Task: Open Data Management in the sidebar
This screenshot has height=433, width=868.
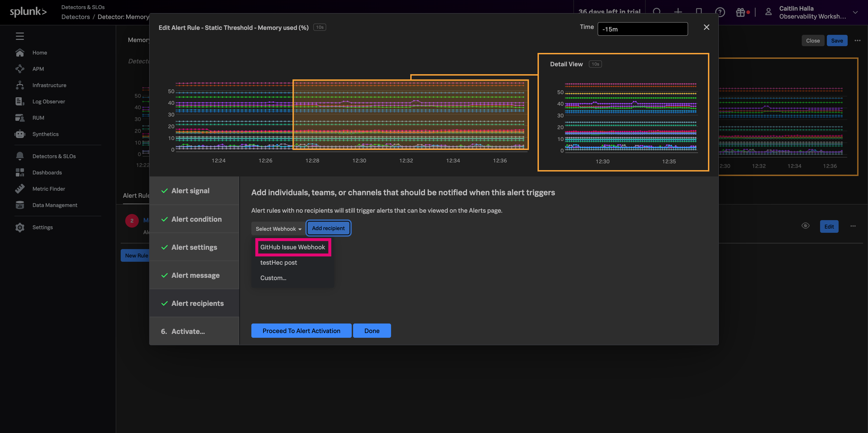Action: (x=54, y=205)
